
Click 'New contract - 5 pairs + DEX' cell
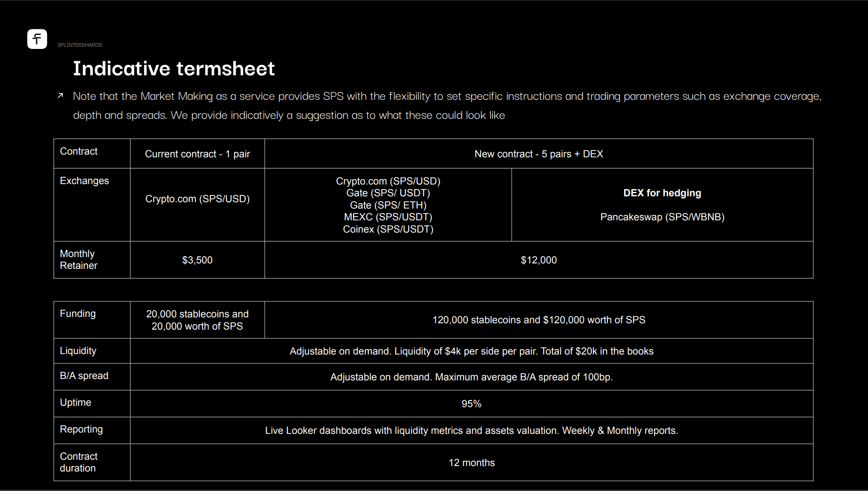point(539,154)
